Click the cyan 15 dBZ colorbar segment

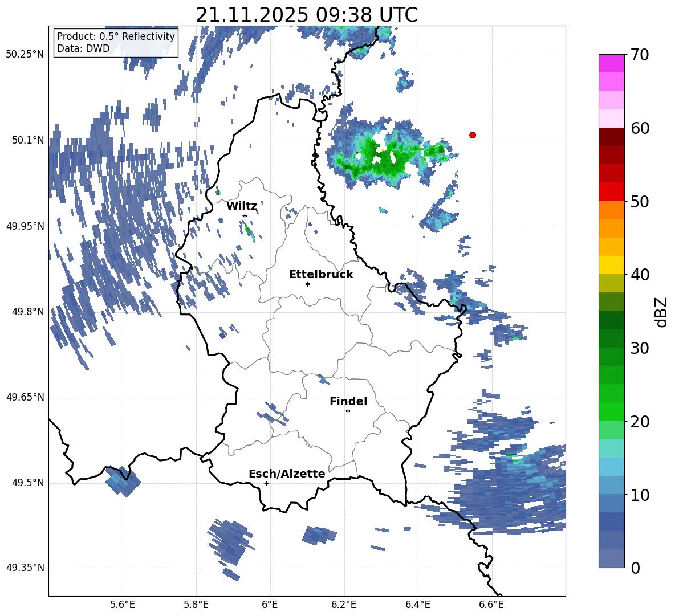click(611, 448)
